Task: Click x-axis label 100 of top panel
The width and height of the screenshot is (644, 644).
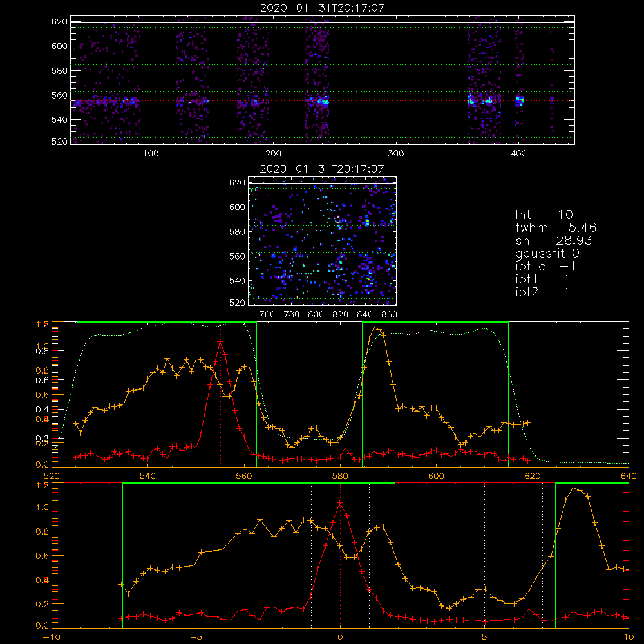Action: pyautogui.click(x=151, y=154)
